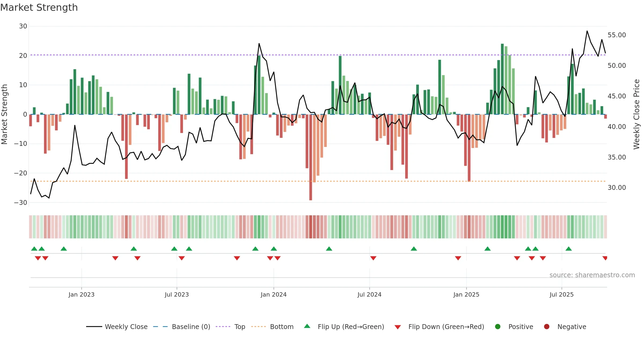Screen dimensions: 644x362
Task: Click the green flip-up marker just after Jul 2025
Action: (x=569, y=249)
